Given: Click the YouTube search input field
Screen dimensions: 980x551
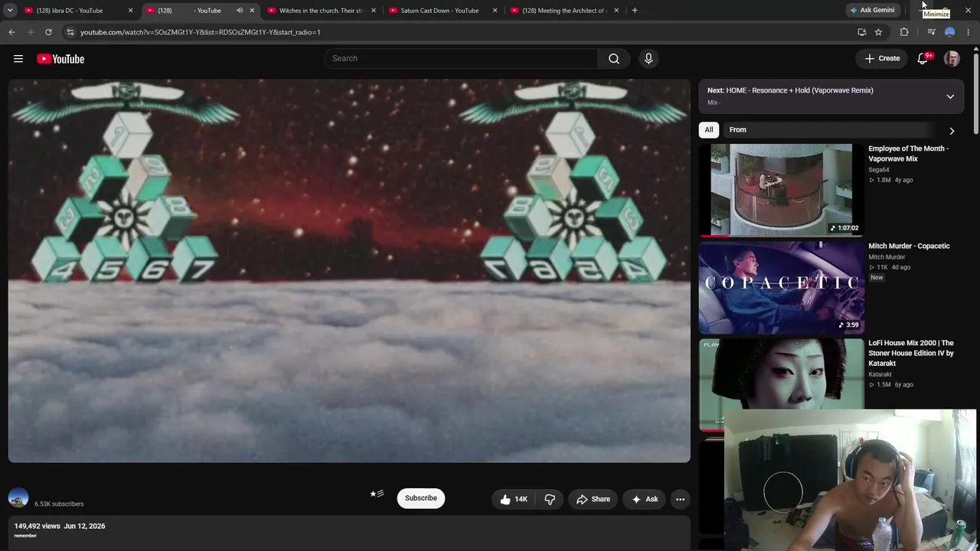Looking at the screenshot, I should (462, 59).
